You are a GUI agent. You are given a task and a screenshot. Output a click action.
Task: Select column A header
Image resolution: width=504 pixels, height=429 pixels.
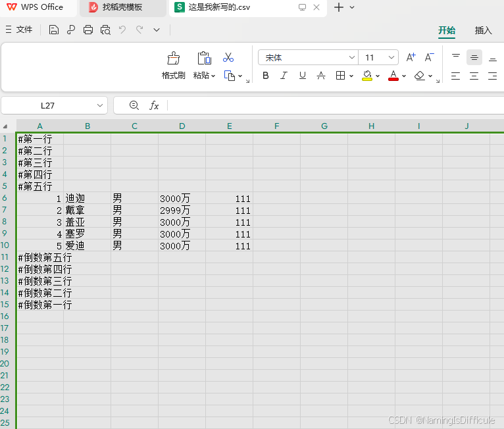pos(40,126)
